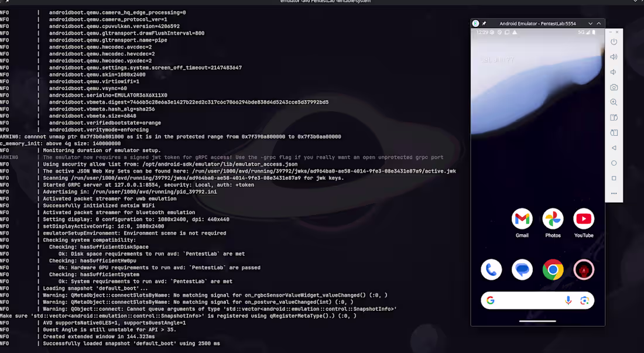
Task: Click the 'Advertising in: /run/user/1000/avd' line
Action: pyautogui.click(x=130, y=191)
